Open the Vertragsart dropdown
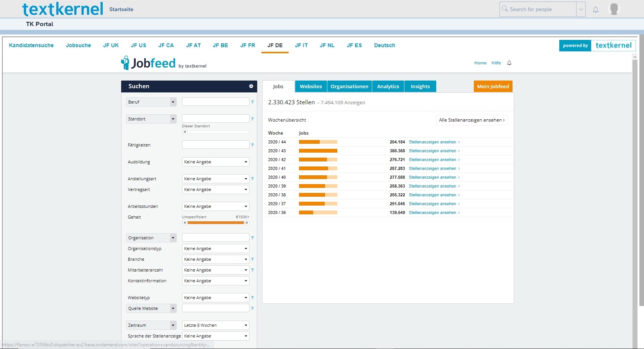This screenshot has height=349, width=644. (216, 189)
